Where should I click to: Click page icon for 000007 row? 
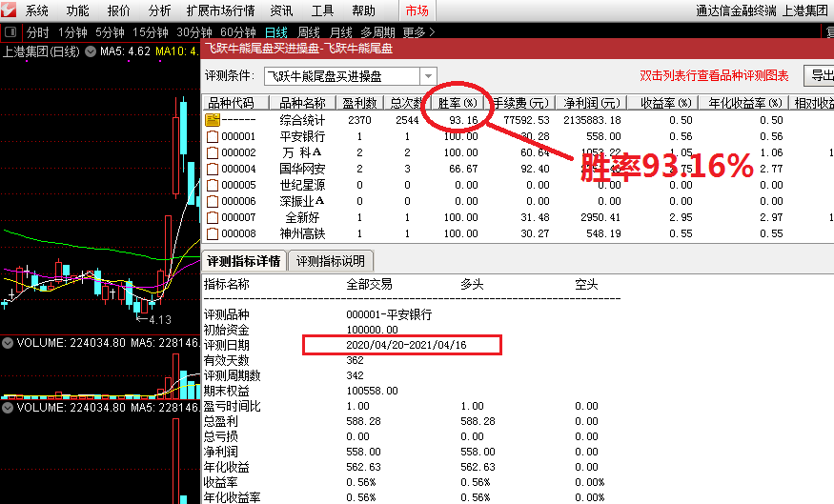pyautogui.click(x=213, y=217)
